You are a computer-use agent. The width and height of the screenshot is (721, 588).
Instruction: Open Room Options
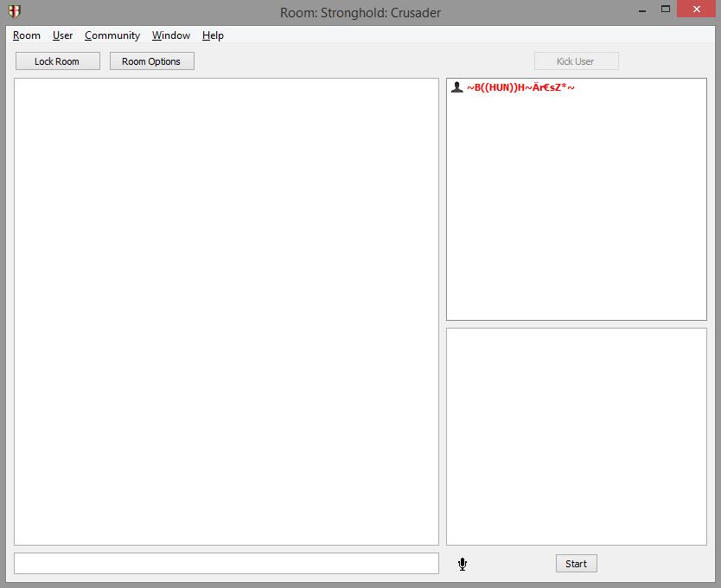tap(152, 61)
